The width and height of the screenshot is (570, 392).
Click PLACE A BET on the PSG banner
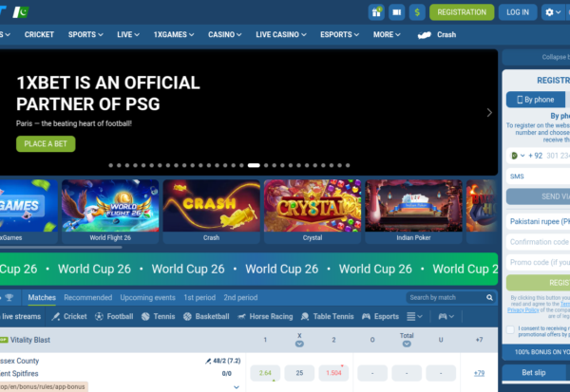[46, 144]
